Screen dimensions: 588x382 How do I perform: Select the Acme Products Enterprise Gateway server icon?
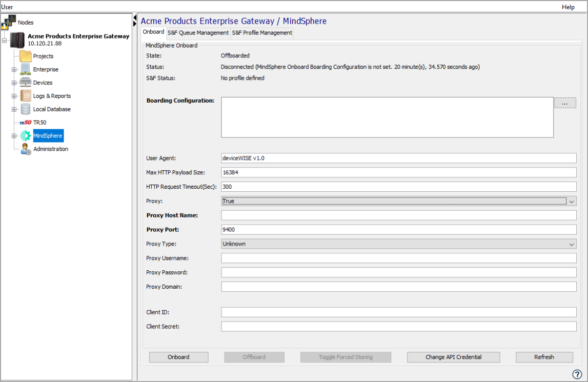point(17,40)
